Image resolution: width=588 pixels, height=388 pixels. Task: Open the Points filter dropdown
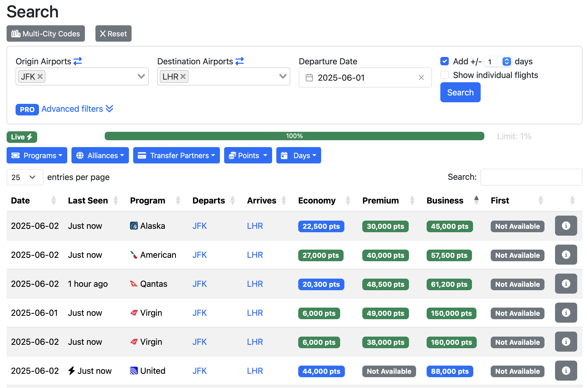pyautogui.click(x=248, y=155)
